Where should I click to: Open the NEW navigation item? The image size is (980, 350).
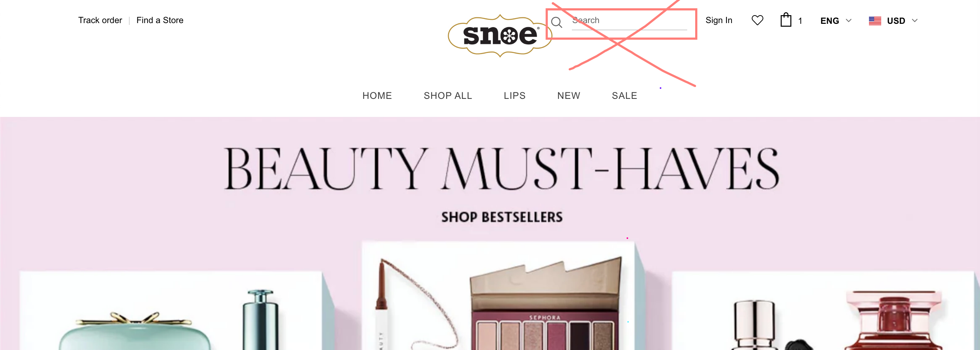(x=568, y=96)
